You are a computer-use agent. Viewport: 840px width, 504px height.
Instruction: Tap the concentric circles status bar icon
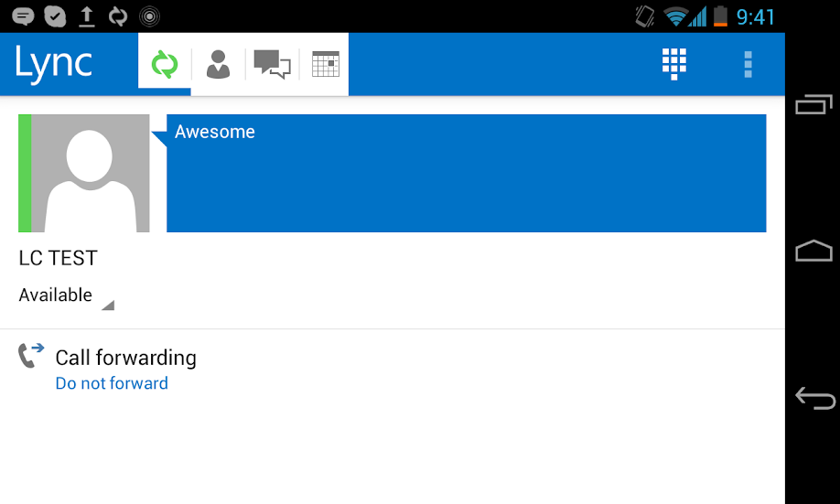pyautogui.click(x=149, y=16)
